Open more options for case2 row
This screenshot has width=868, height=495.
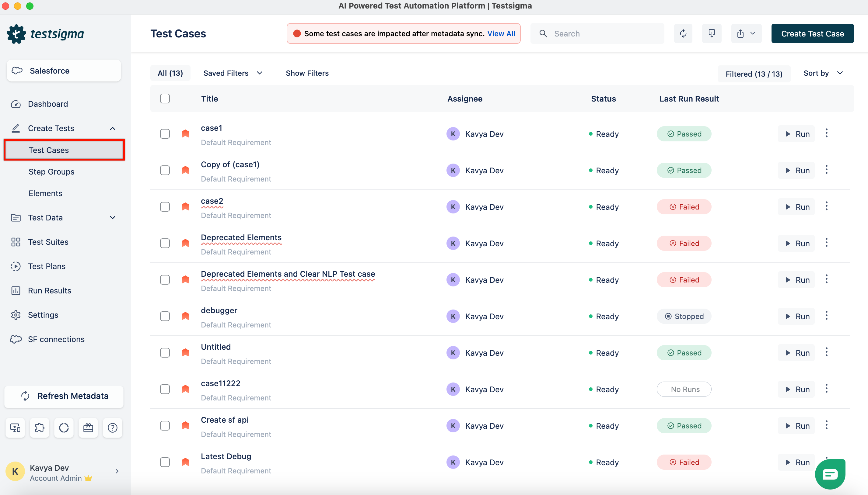(x=826, y=206)
